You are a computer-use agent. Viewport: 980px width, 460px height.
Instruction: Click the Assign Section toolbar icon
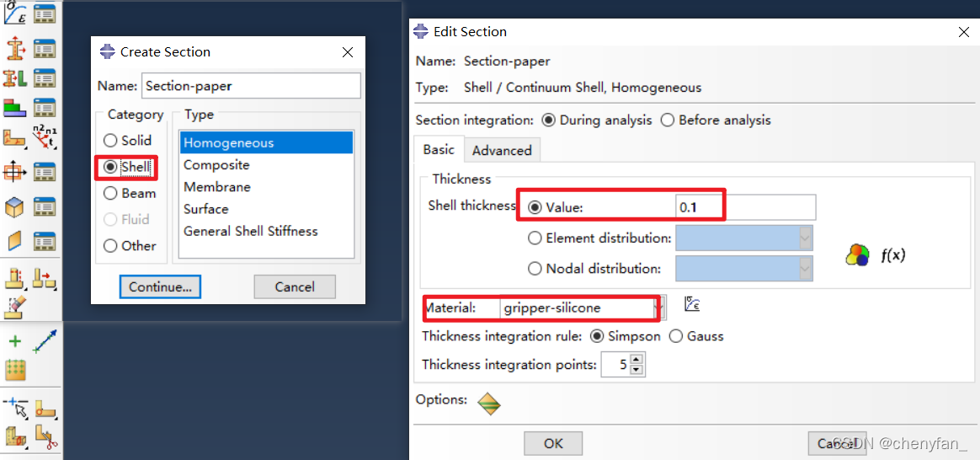(x=16, y=78)
